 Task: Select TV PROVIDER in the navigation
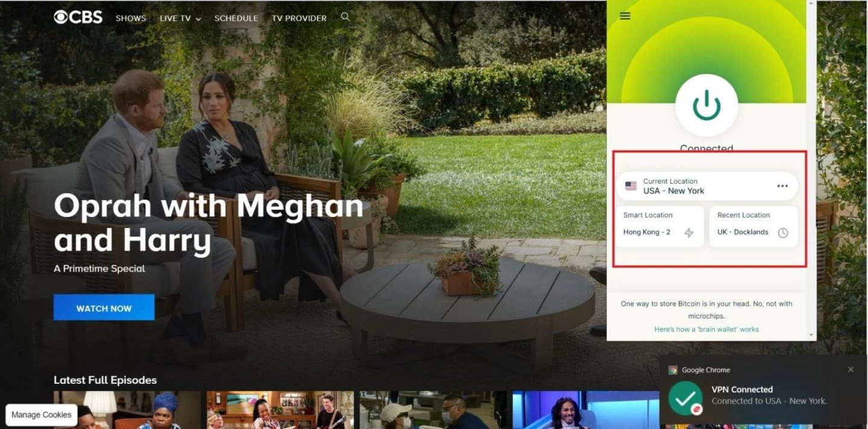point(299,18)
